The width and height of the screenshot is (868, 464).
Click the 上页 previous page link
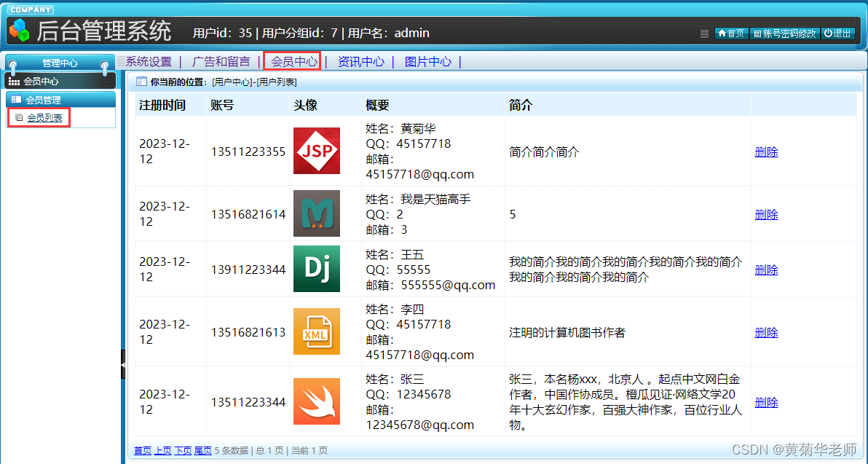tap(162, 451)
